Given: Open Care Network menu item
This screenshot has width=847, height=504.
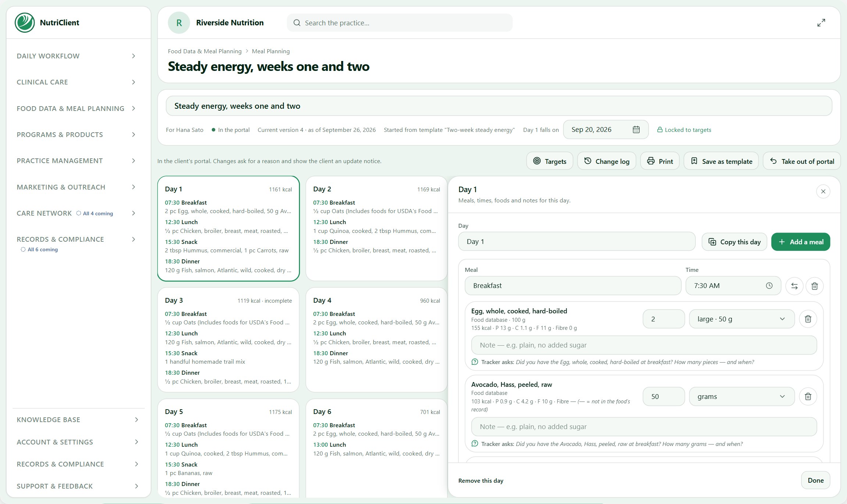Looking at the screenshot, I should click(x=76, y=213).
